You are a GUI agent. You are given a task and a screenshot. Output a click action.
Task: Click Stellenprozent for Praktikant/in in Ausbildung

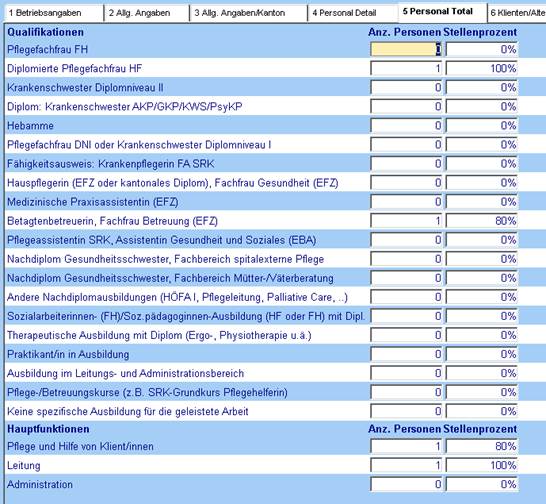482,354
